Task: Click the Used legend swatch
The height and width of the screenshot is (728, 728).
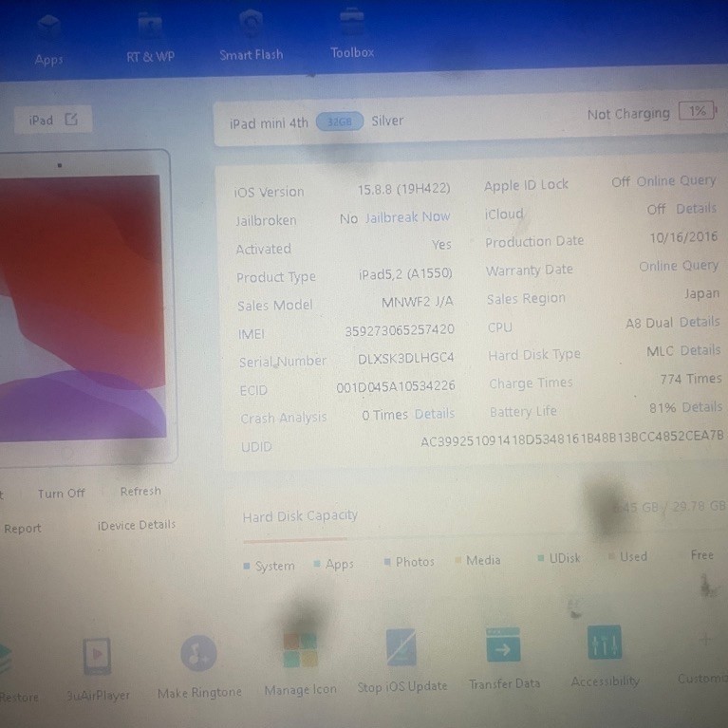Action: click(x=611, y=556)
